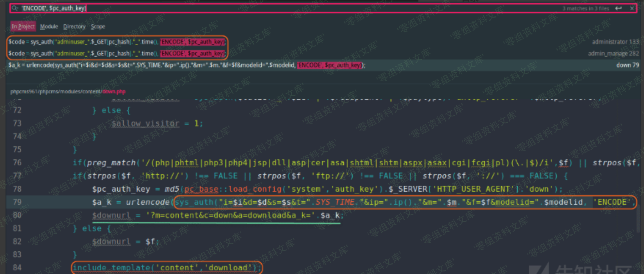The image size is (644, 274).
Task: Clear search with the X icon
Action: coord(632,8)
